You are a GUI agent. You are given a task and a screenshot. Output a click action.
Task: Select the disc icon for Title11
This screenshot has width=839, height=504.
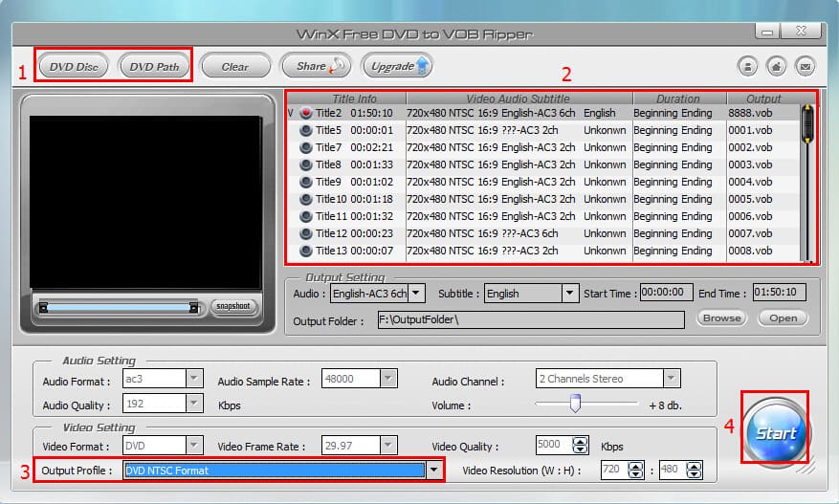click(x=305, y=216)
